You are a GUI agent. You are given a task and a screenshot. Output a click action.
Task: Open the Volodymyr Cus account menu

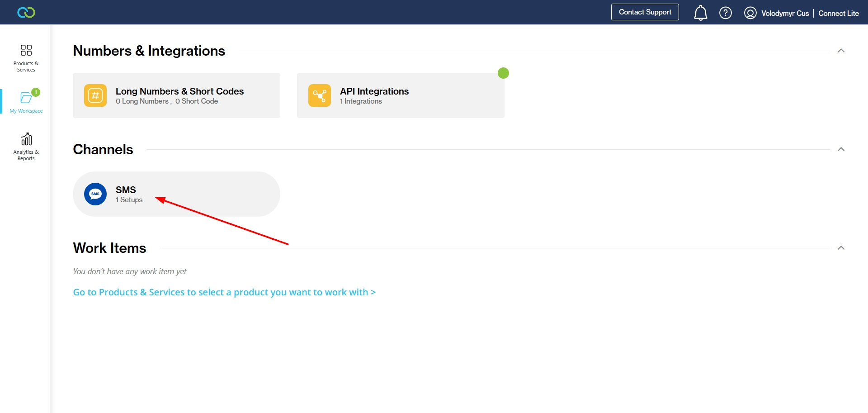(x=785, y=13)
